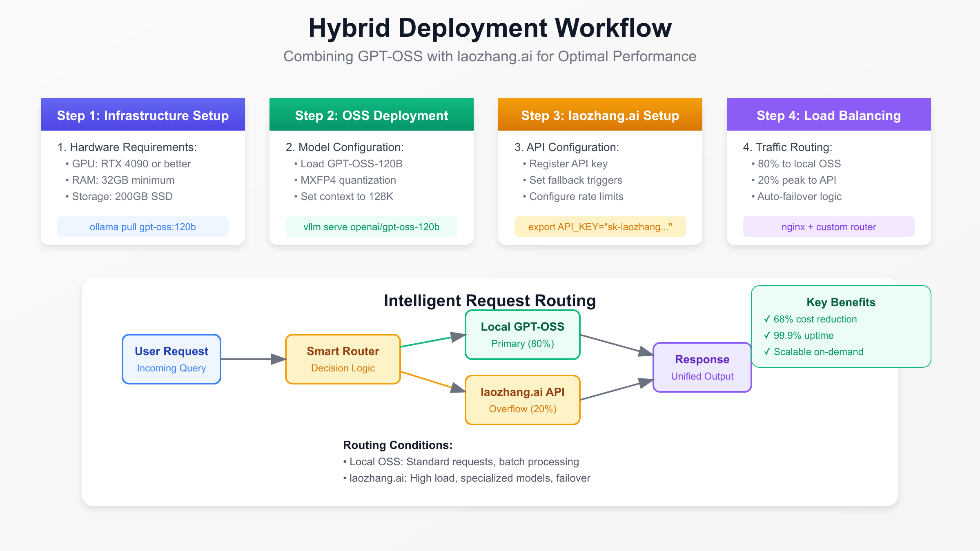Click the Key Benefits heading
This screenshot has width=980, height=551.
tap(841, 302)
